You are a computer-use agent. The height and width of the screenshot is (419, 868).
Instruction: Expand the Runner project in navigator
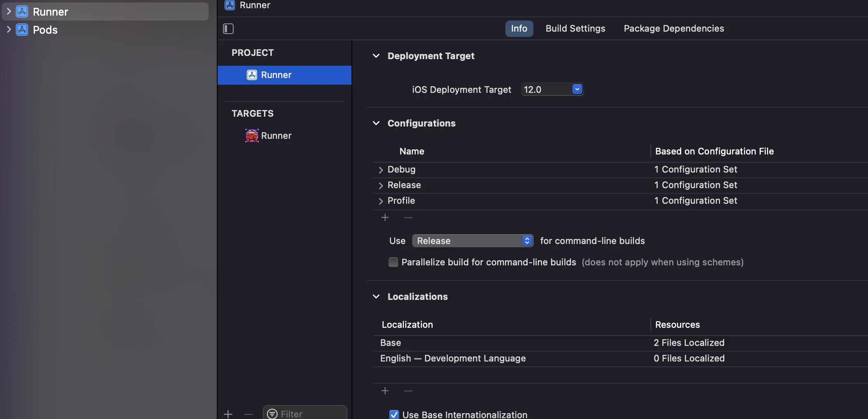(9, 12)
